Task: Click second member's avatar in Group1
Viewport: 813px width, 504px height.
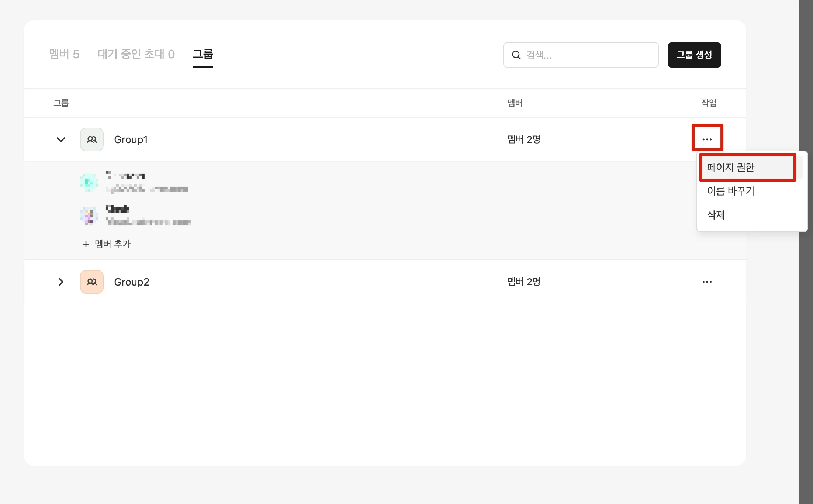Action: tap(89, 216)
